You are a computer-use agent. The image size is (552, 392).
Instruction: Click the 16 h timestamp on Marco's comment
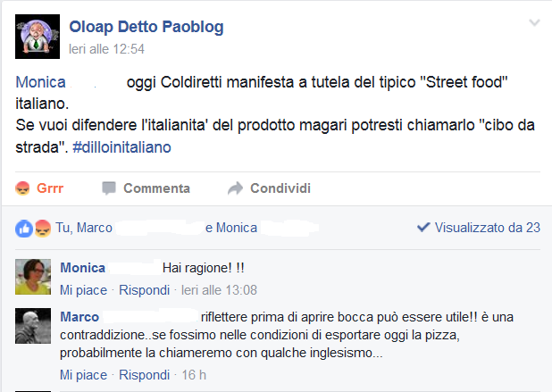pos(194,375)
